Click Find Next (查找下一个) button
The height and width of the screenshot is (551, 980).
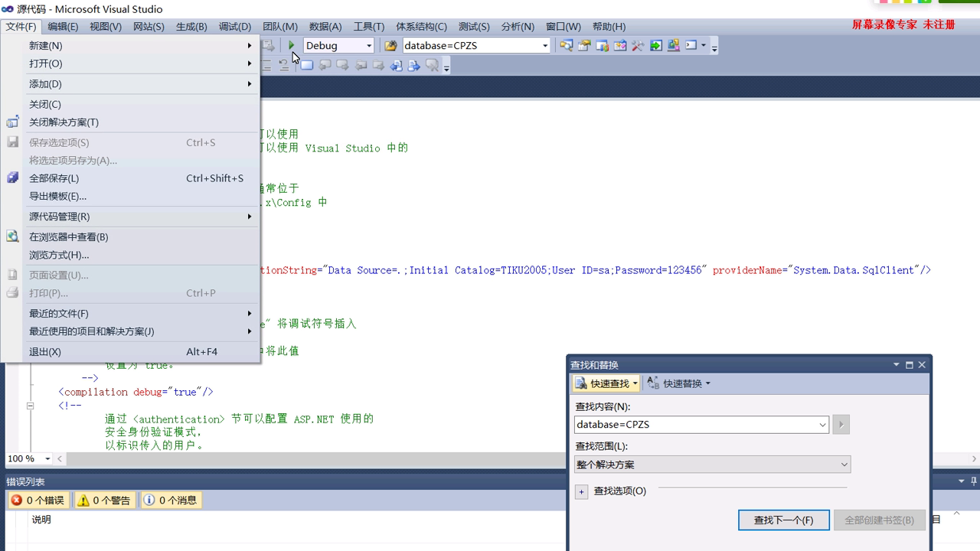[783, 520]
